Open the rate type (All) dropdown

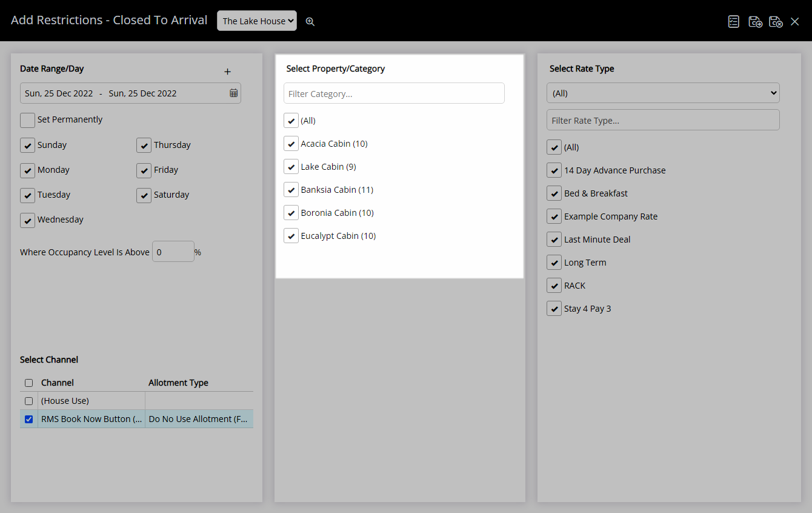point(663,93)
